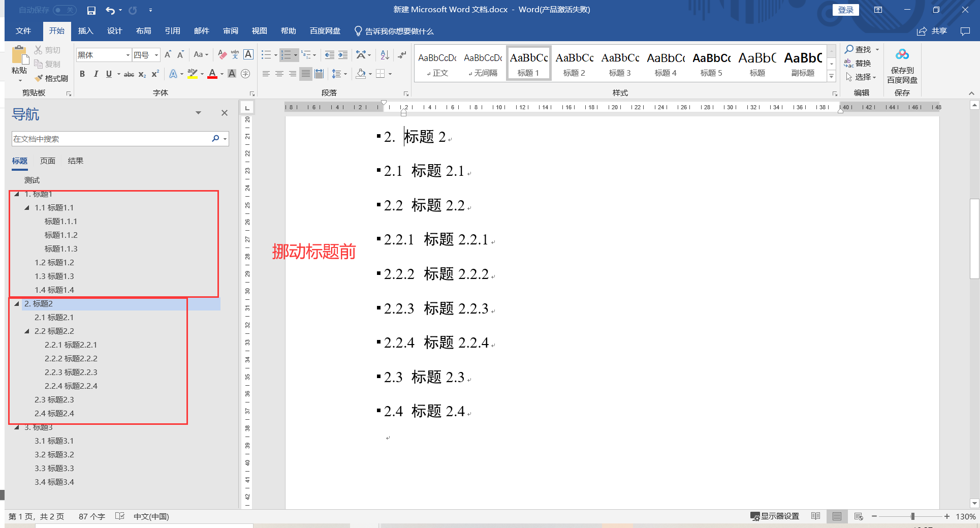
Task: Click 替换 replace button
Action: pos(858,63)
